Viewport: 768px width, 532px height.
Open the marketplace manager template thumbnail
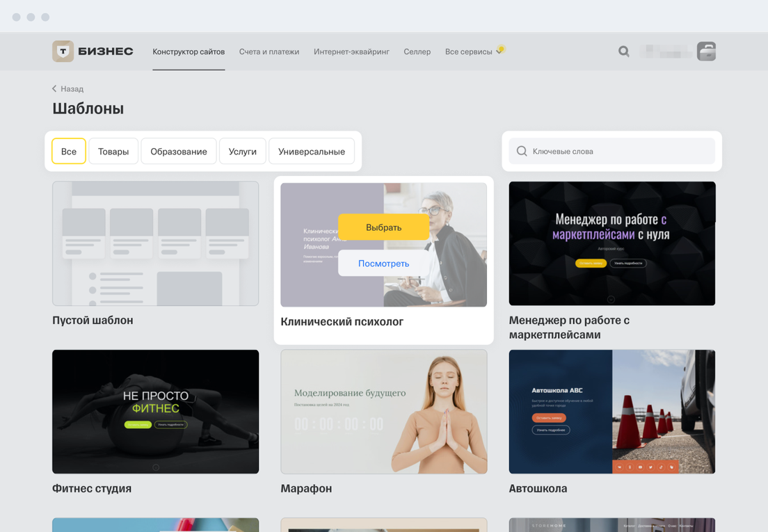[x=611, y=243]
